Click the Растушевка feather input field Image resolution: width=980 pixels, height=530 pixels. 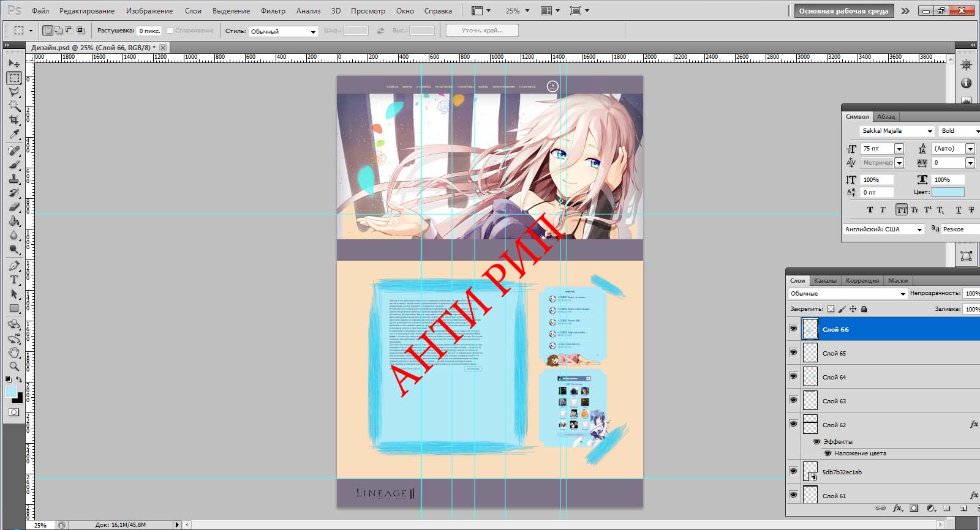pyautogui.click(x=149, y=31)
